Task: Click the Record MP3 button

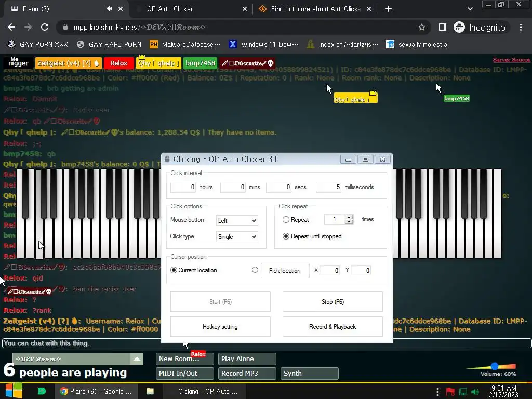Action: 247,374
